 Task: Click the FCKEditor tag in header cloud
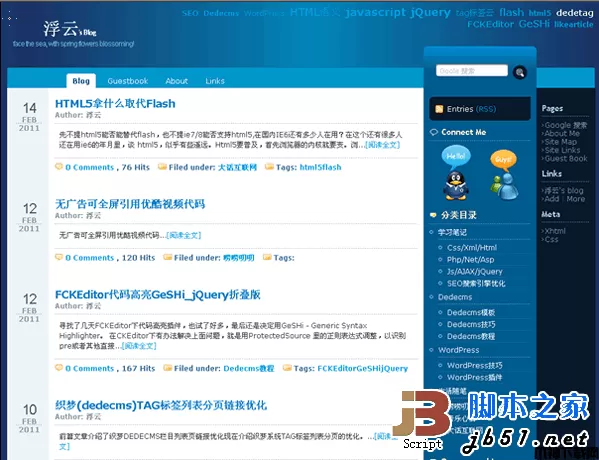pyautogui.click(x=490, y=24)
